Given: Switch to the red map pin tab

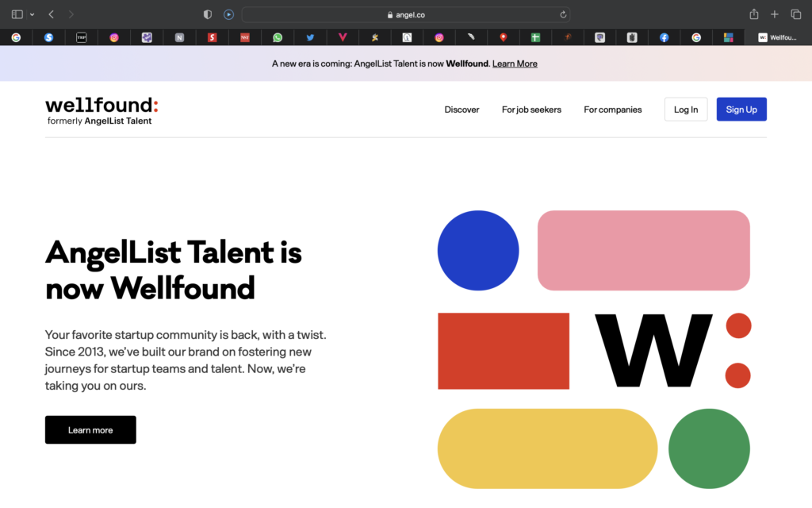Looking at the screenshot, I should pos(504,37).
